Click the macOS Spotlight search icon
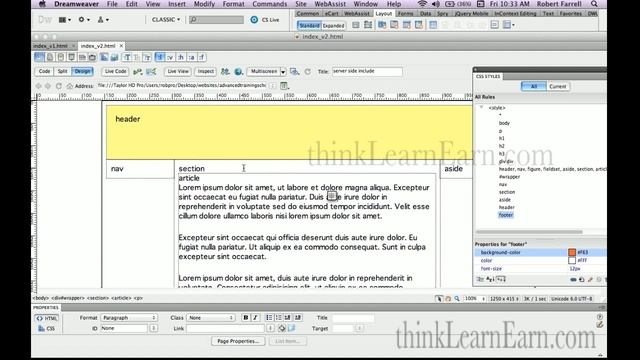 (594, 4)
